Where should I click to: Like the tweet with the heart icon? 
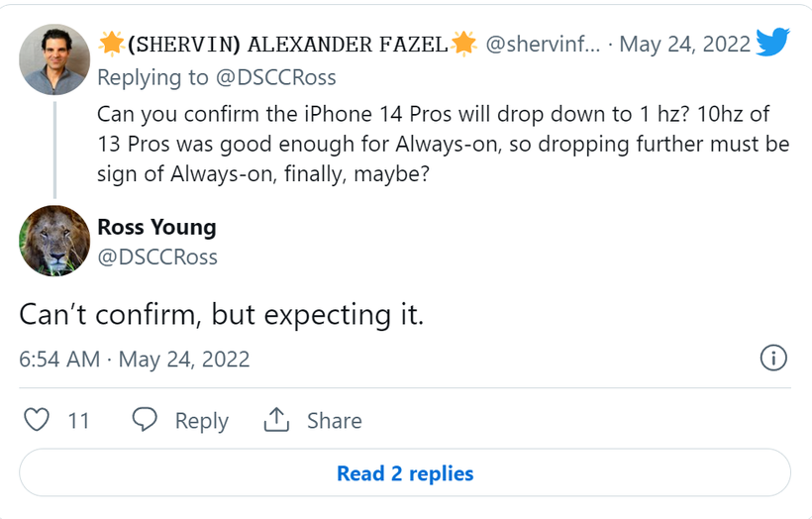tap(37, 420)
